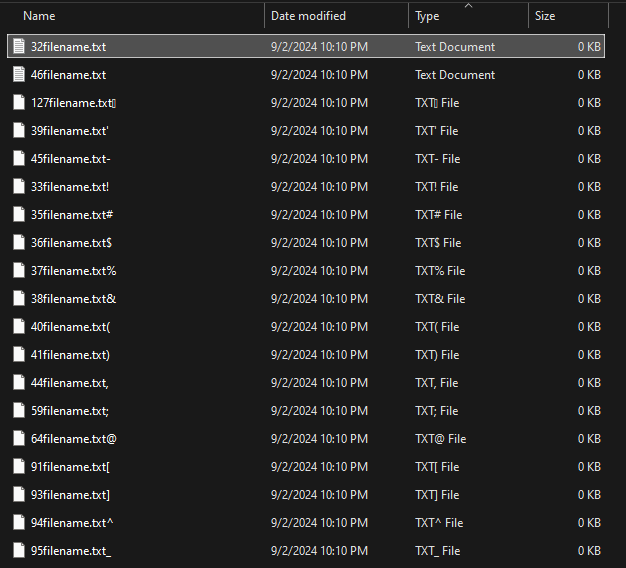Click the icon for 94filename.txt^
Screen dimensions: 626x568
19,523
